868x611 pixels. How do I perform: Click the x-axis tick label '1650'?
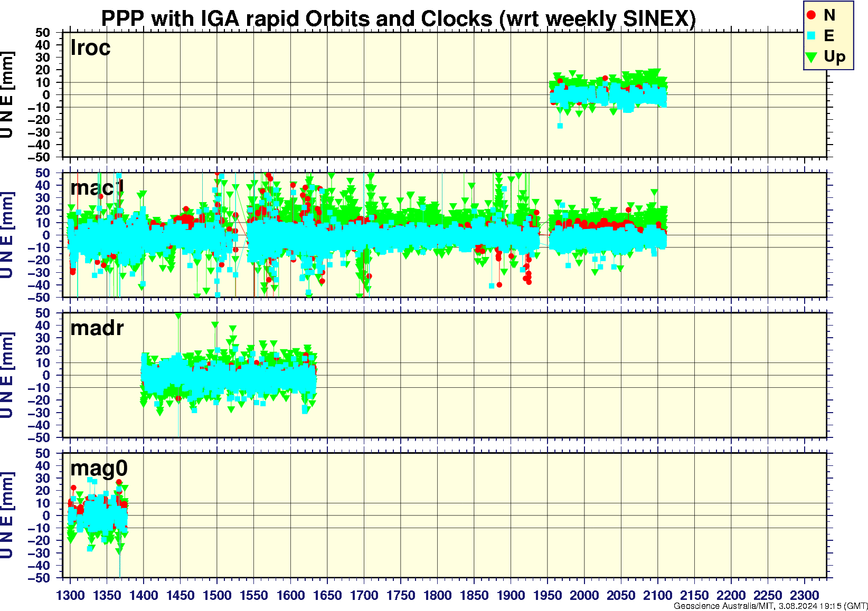coord(327,595)
